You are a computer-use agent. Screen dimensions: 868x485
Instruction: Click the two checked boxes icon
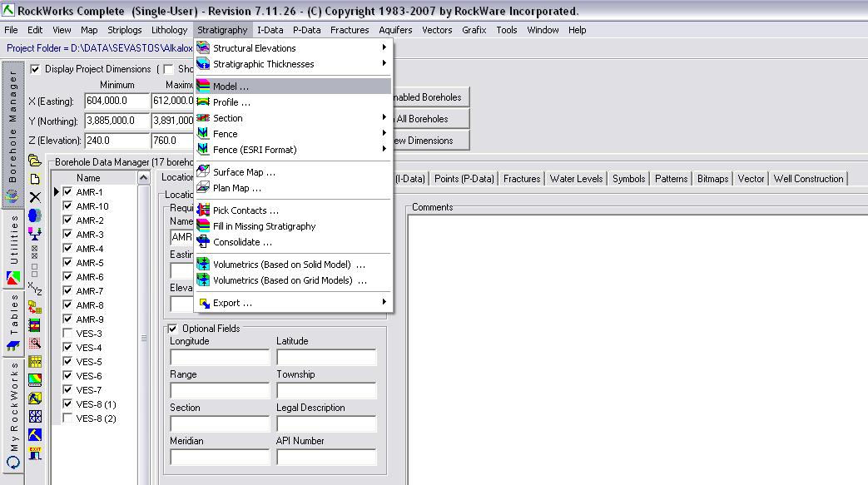(35, 252)
